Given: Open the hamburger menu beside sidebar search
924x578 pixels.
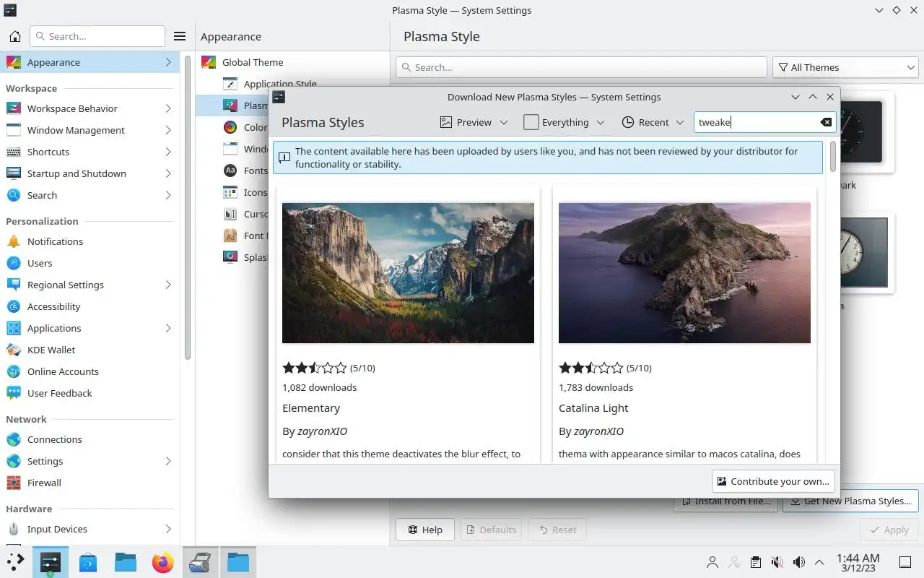Looking at the screenshot, I should [180, 36].
